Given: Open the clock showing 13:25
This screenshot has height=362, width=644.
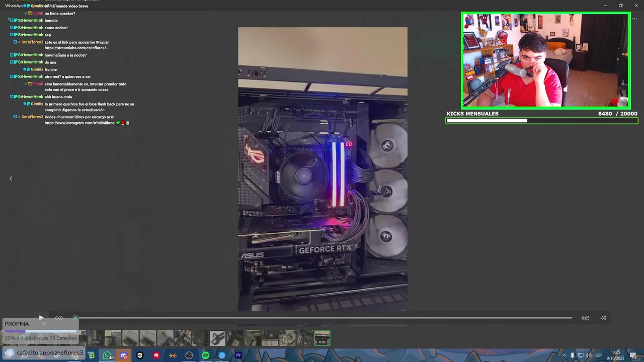Looking at the screenshot, I should click(615, 355).
